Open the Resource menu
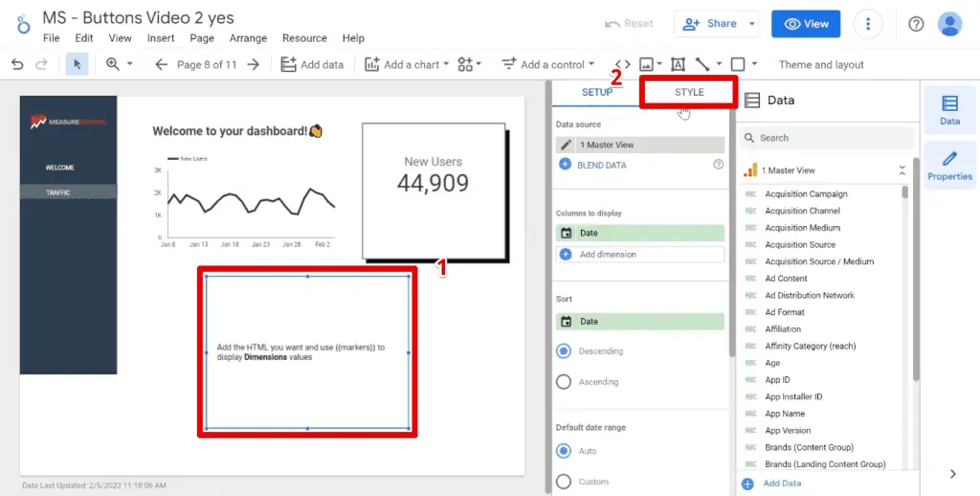The height and width of the screenshot is (496, 980). [304, 38]
